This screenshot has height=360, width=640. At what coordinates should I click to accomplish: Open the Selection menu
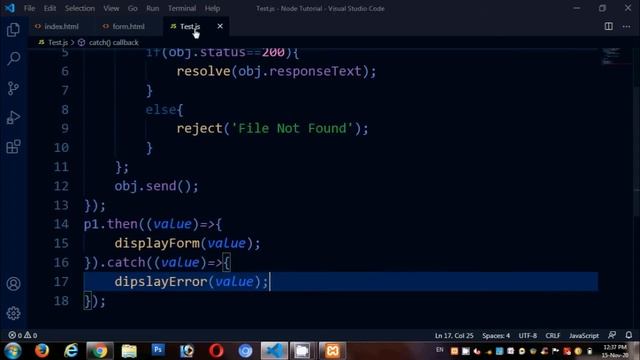point(80,8)
